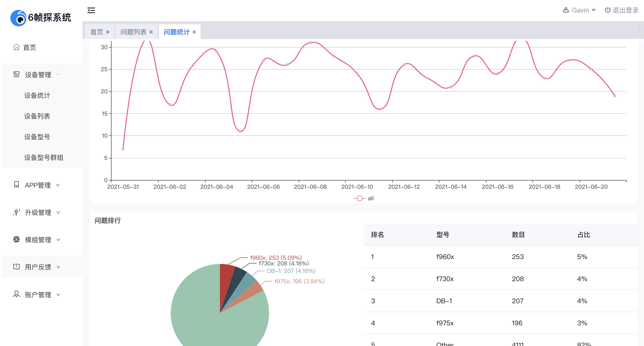Viewport: 644px width, 346px height.
Task: Close the 问题列表 tab
Action: 151,32
